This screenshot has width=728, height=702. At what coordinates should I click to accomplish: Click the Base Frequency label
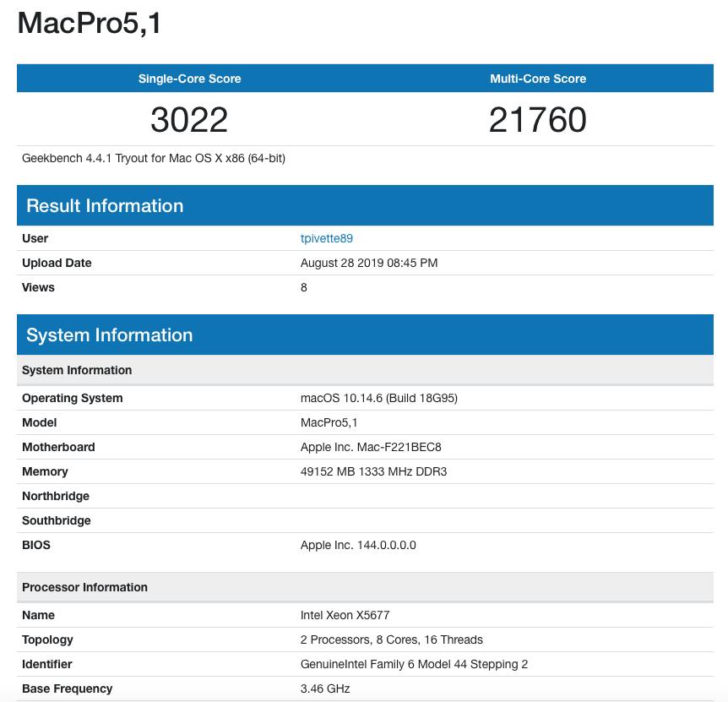click(68, 689)
